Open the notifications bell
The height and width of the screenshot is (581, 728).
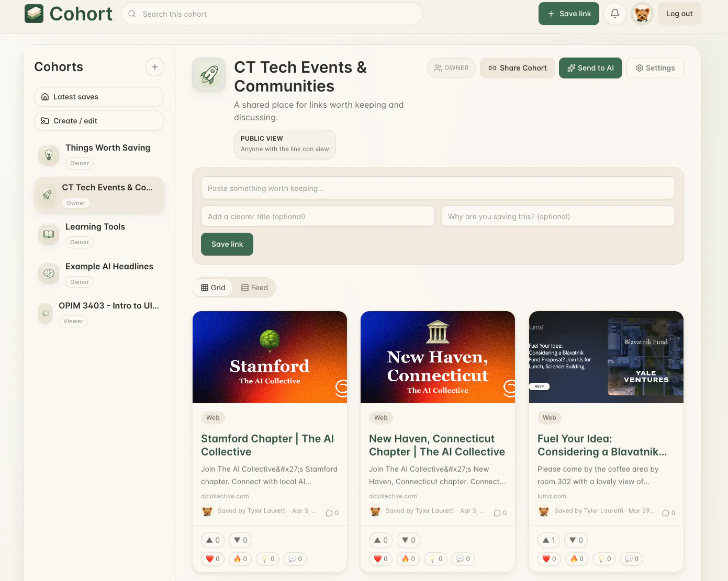(x=615, y=14)
